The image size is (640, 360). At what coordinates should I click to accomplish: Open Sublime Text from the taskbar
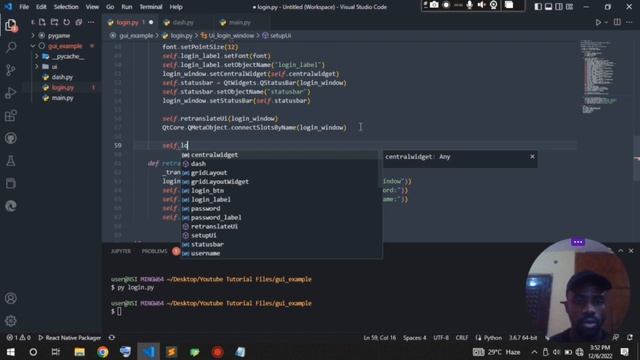click(171, 352)
